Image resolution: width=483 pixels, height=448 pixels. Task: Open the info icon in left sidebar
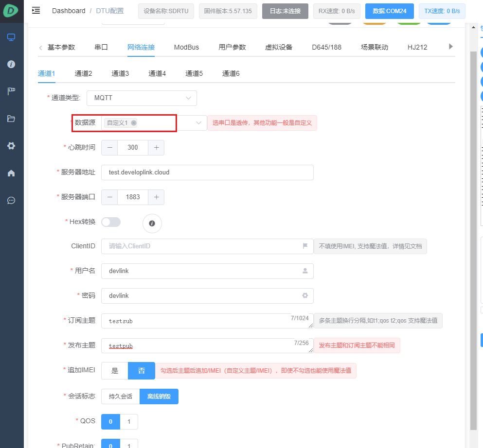[11, 64]
